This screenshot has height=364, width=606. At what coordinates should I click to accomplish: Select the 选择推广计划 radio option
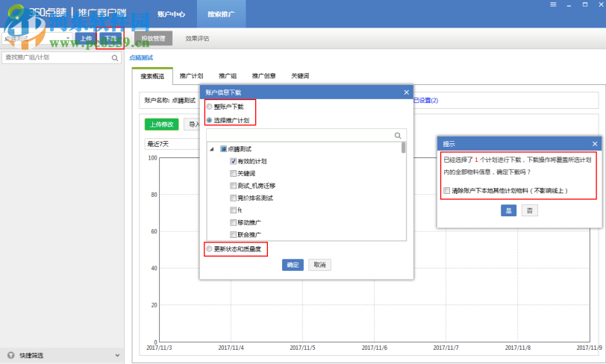click(x=209, y=120)
